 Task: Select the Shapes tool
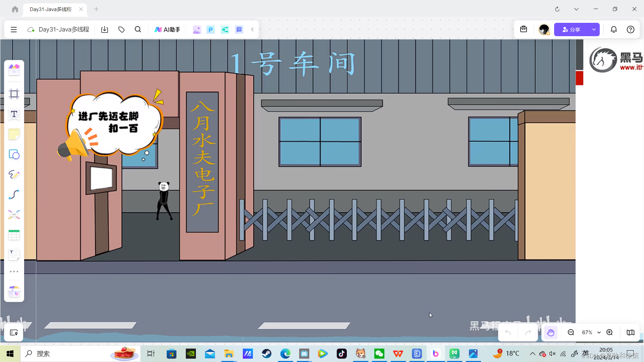click(14, 155)
